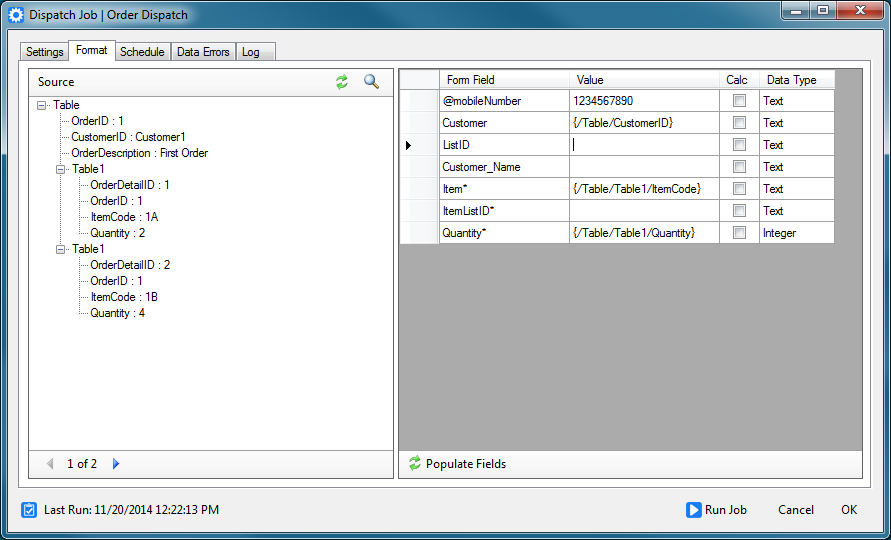Image resolution: width=891 pixels, height=540 pixels.
Task: Select the ListID row header
Action: coord(419,145)
